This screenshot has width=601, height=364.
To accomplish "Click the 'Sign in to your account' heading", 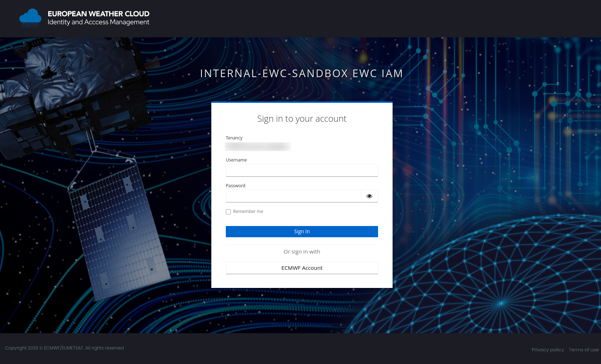I will click(x=302, y=119).
